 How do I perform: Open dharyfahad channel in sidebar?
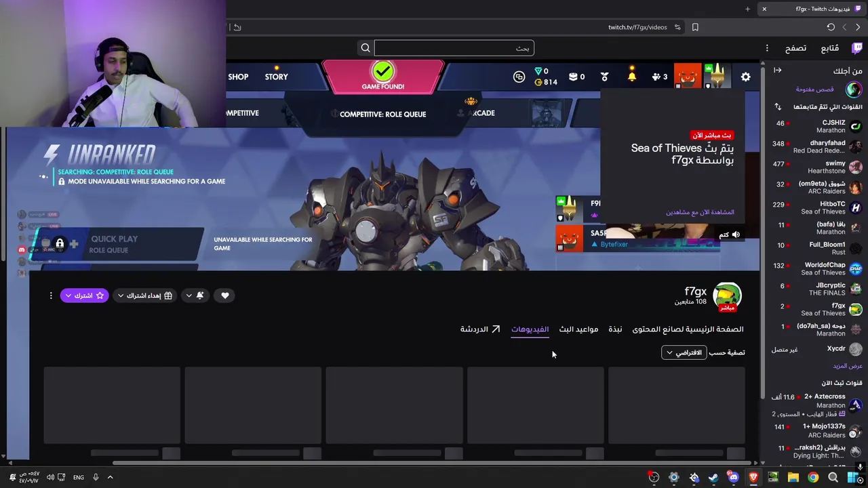coord(818,147)
